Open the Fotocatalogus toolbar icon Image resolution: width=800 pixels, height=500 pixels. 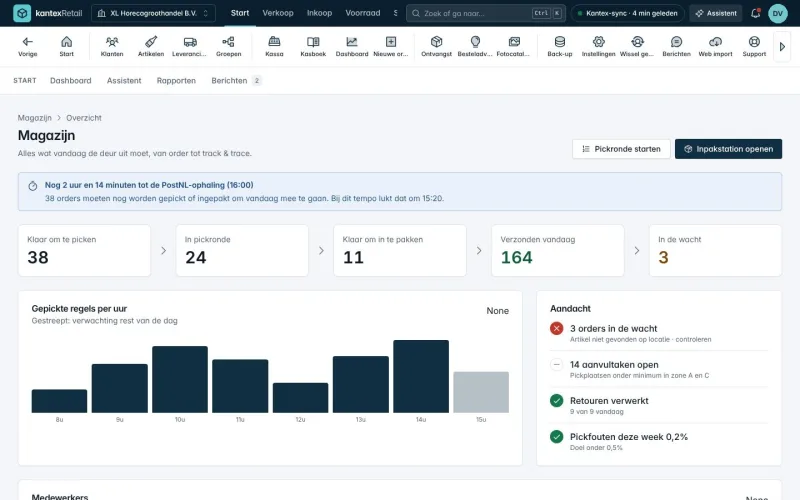514,46
